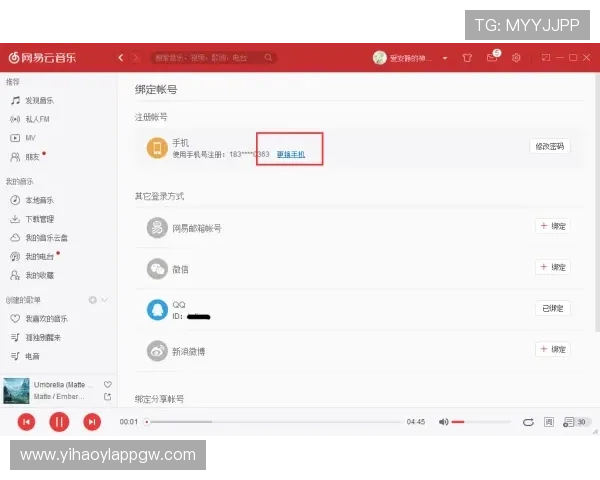Go back with the left arrow
Viewport: 600px width, 480px height.
[121, 58]
